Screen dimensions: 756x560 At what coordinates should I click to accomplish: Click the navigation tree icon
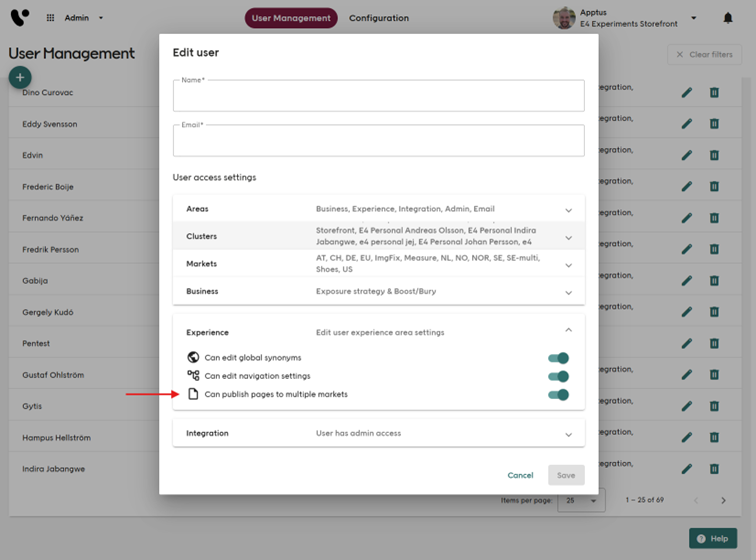click(193, 375)
